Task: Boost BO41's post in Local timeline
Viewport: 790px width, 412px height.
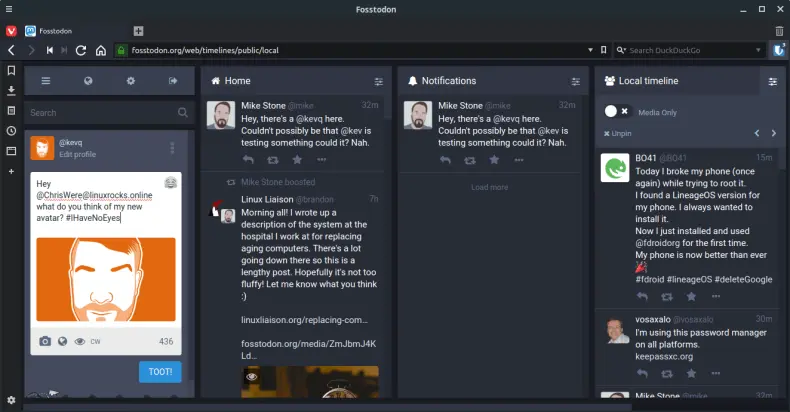Action: click(x=666, y=296)
